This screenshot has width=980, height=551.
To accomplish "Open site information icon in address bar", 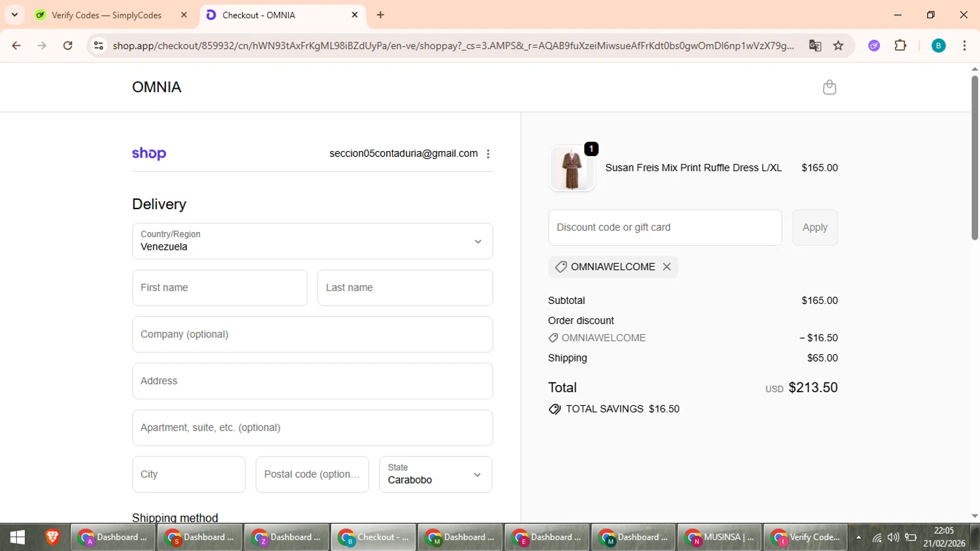I will coord(99,45).
